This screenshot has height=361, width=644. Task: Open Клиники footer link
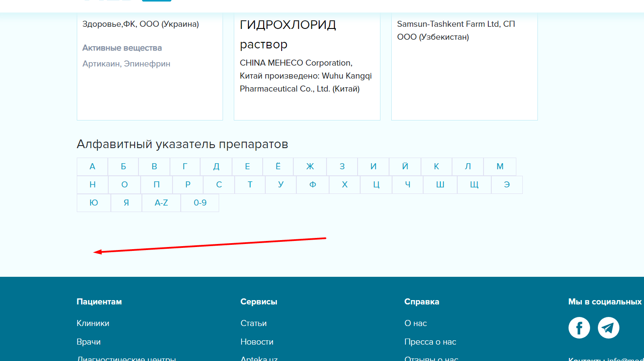click(93, 323)
